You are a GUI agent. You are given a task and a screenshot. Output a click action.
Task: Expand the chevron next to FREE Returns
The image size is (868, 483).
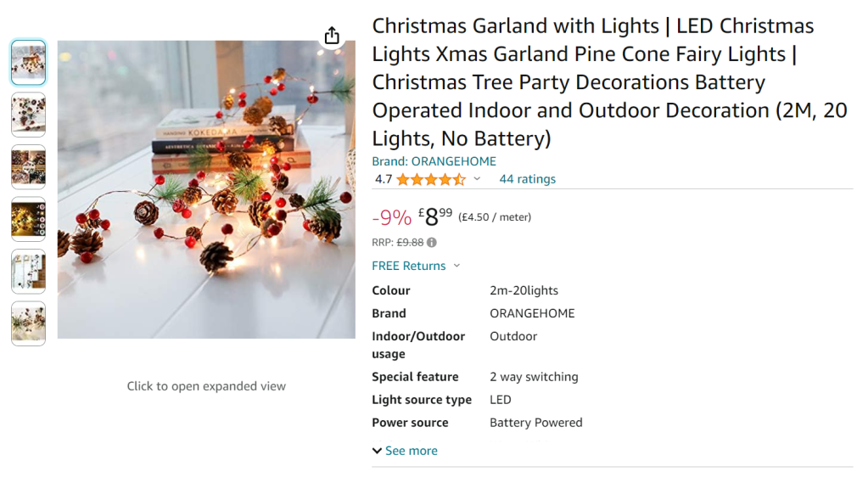click(x=456, y=266)
